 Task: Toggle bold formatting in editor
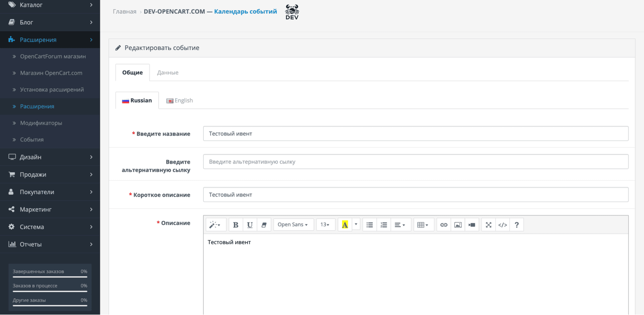click(236, 225)
